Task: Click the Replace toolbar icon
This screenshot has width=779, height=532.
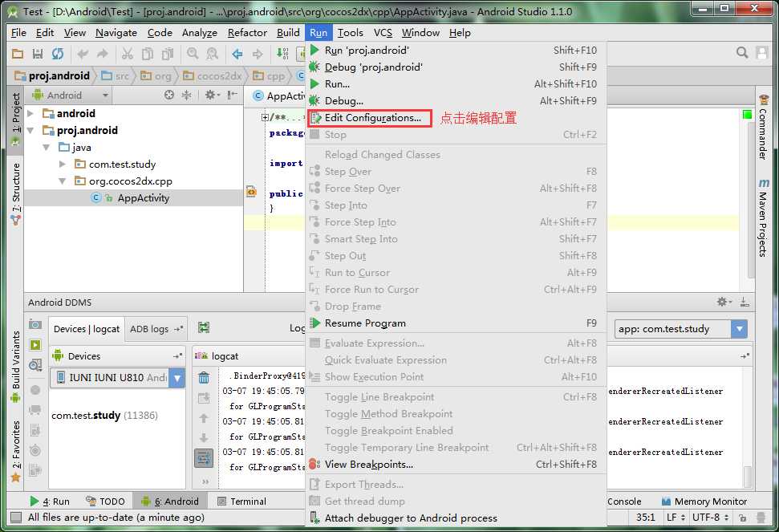Action: (212, 54)
